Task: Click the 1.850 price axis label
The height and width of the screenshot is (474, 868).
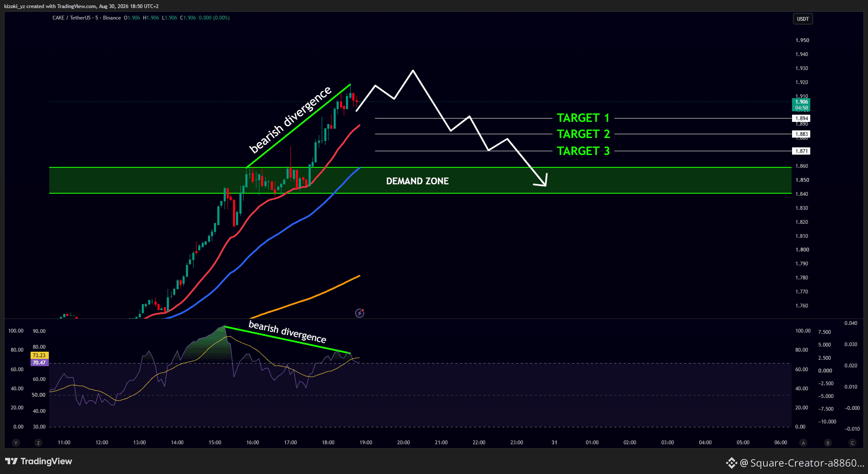Action: click(802, 180)
